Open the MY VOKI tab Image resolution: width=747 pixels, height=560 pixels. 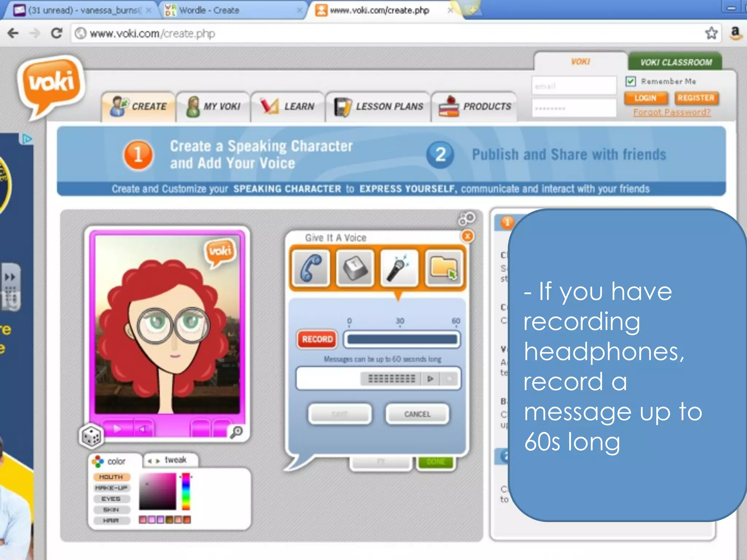tap(213, 106)
